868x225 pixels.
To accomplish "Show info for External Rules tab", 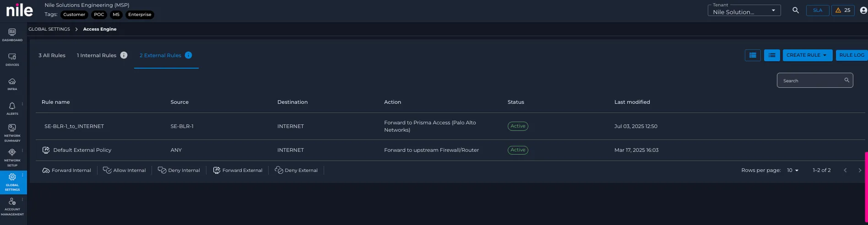I will coord(188,55).
